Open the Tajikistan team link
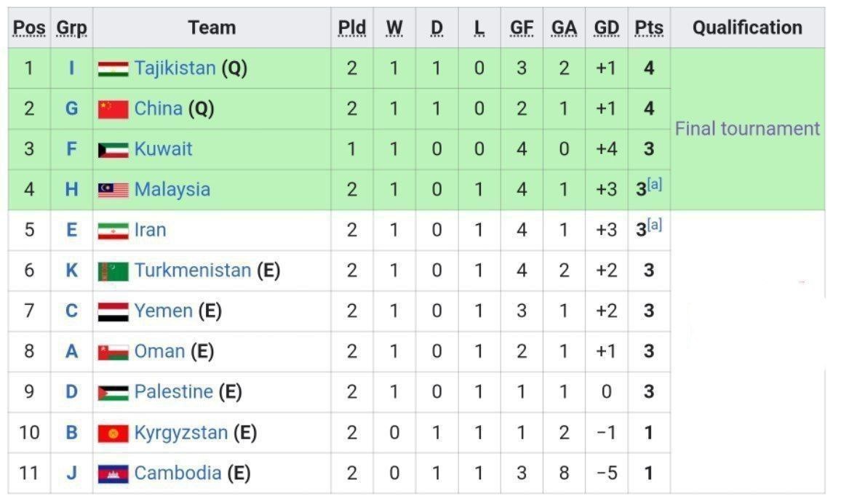Image resolution: width=841 pixels, height=504 pixels. click(x=175, y=68)
